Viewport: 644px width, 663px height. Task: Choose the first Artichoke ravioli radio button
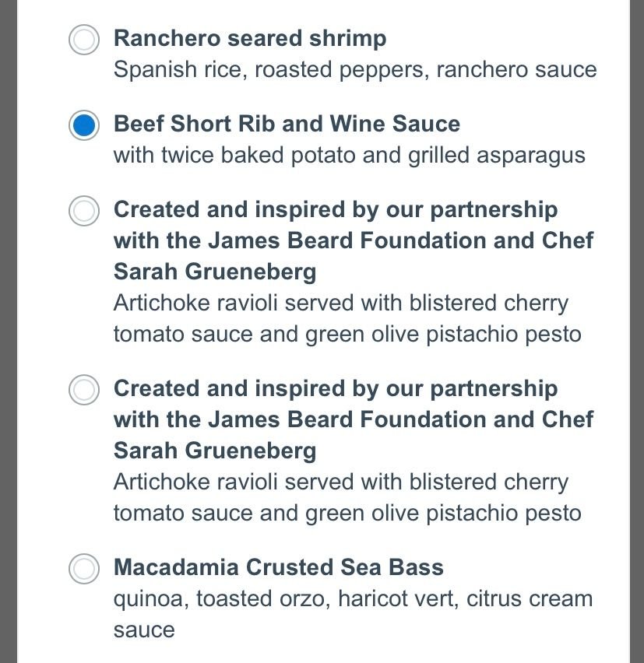coord(84,211)
